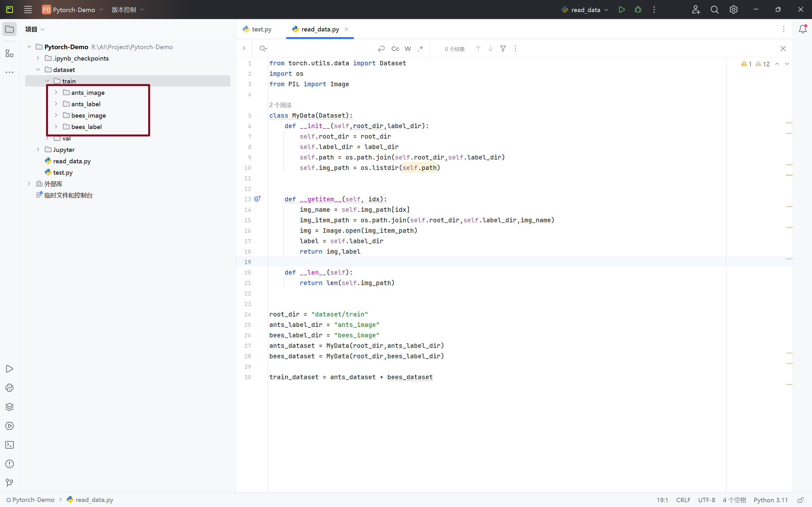Open the Terminal tool window

click(x=10, y=445)
